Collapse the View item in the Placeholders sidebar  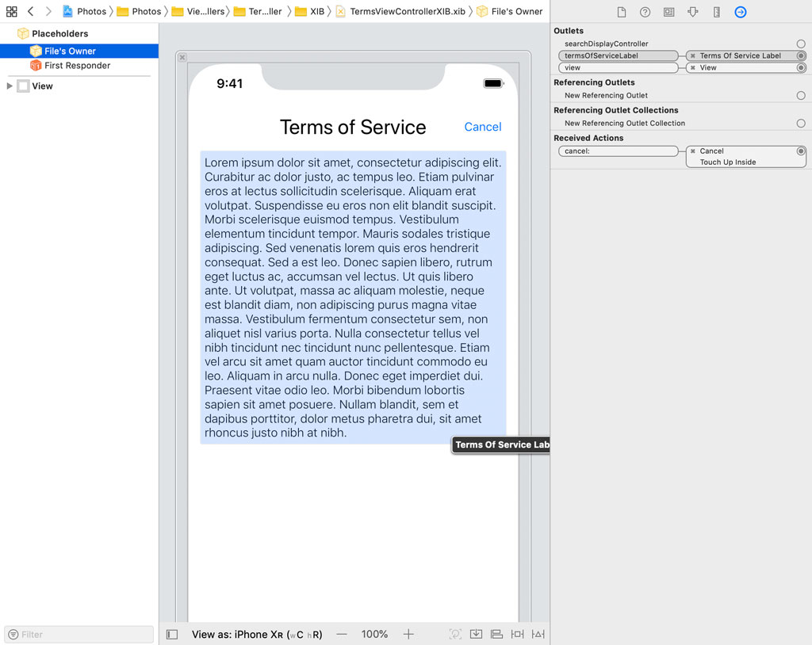tap(8, 86)
